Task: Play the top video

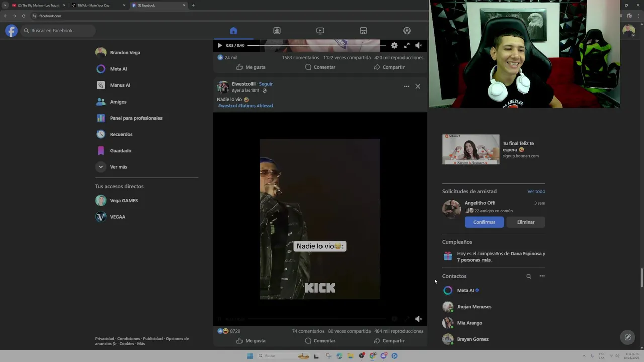Action: [x=220, y=45]
